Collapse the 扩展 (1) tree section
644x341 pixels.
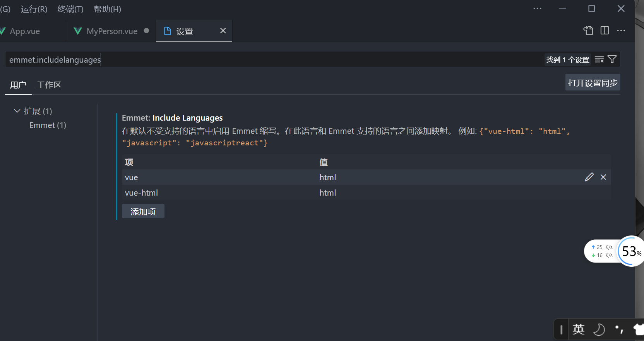(17, 111)
